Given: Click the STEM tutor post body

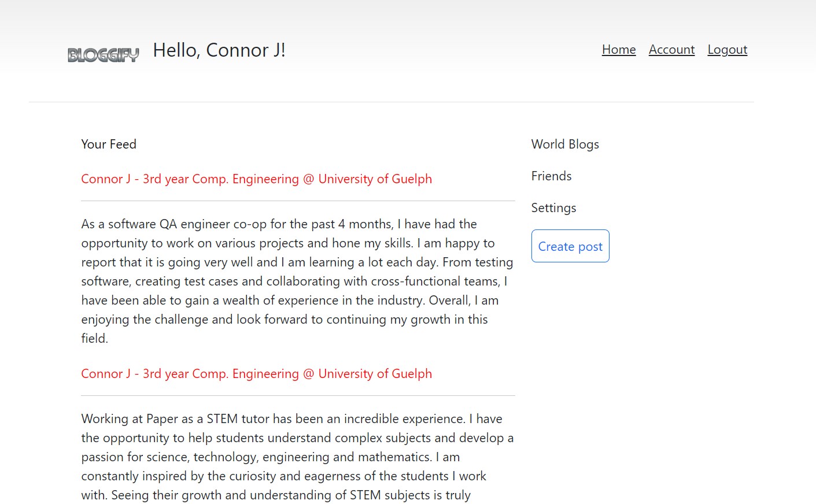Looking at the screenshot, I should (297, 457).
